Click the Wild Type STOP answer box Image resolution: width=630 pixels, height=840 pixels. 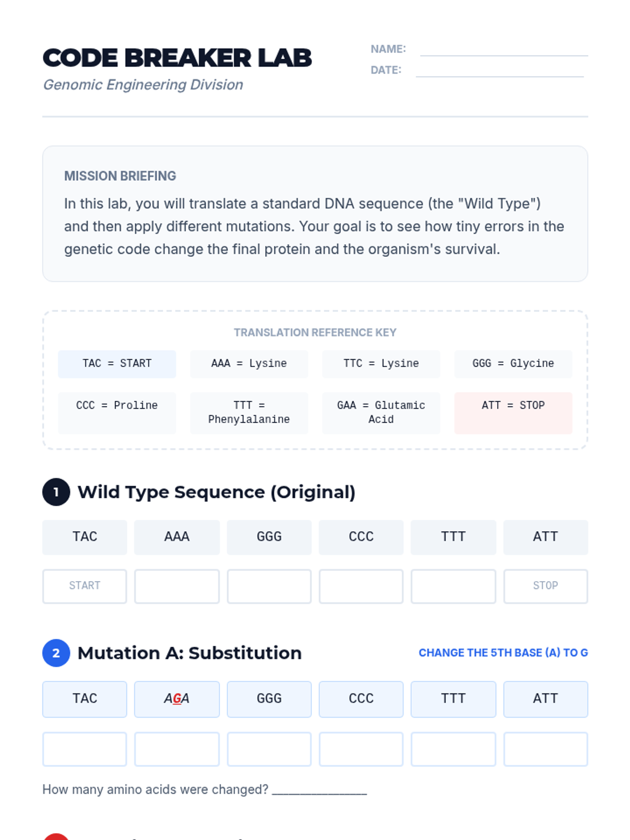(545, 586)
